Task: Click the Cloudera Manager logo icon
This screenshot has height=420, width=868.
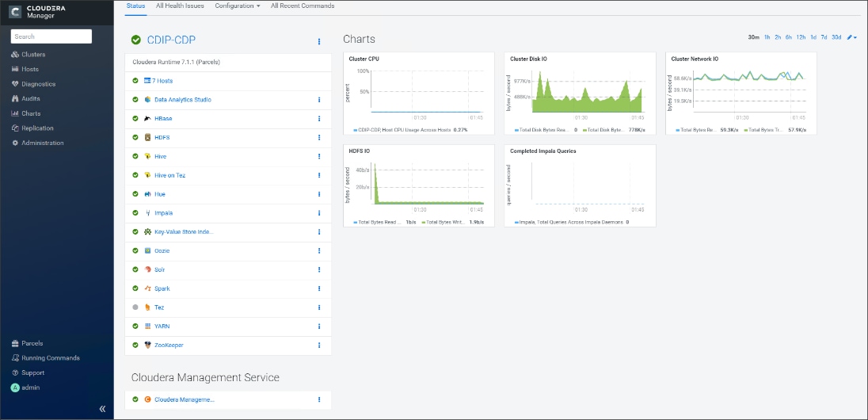Action: pos(16,11)
